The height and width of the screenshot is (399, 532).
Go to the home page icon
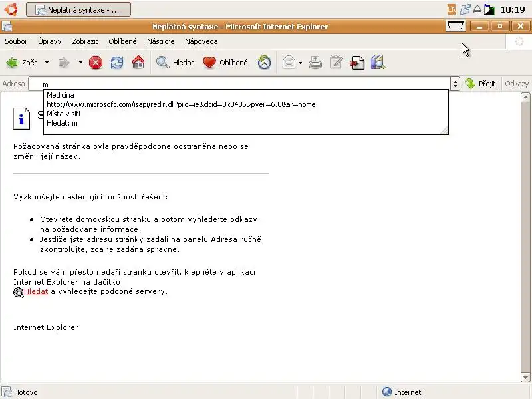(138, 63)
